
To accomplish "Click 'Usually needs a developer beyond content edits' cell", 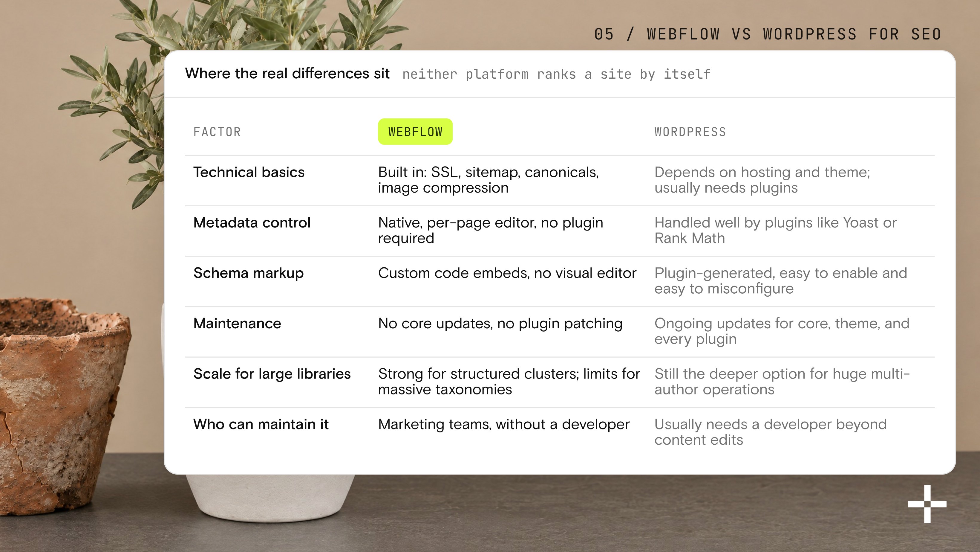I will coord(770,432).
